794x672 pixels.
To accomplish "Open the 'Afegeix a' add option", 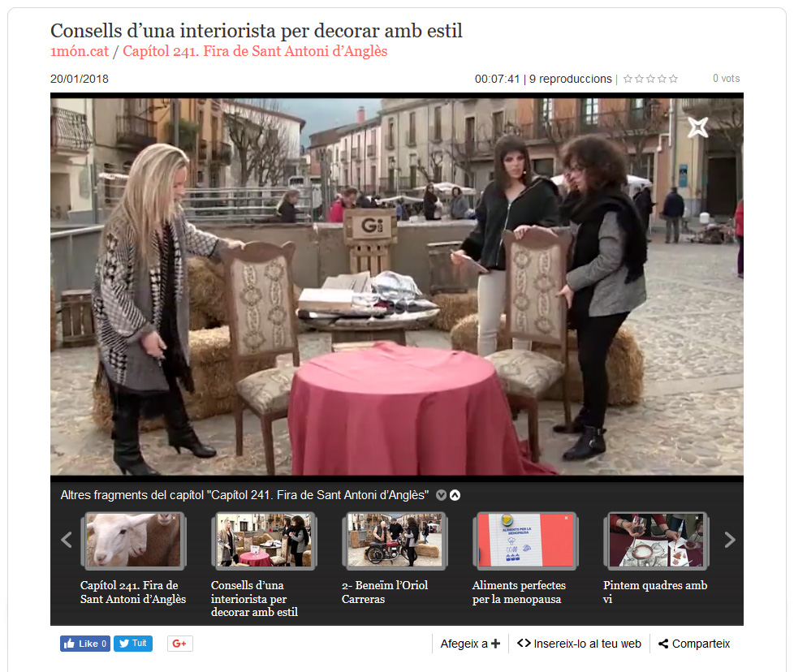I will click(x=470, y=644).
